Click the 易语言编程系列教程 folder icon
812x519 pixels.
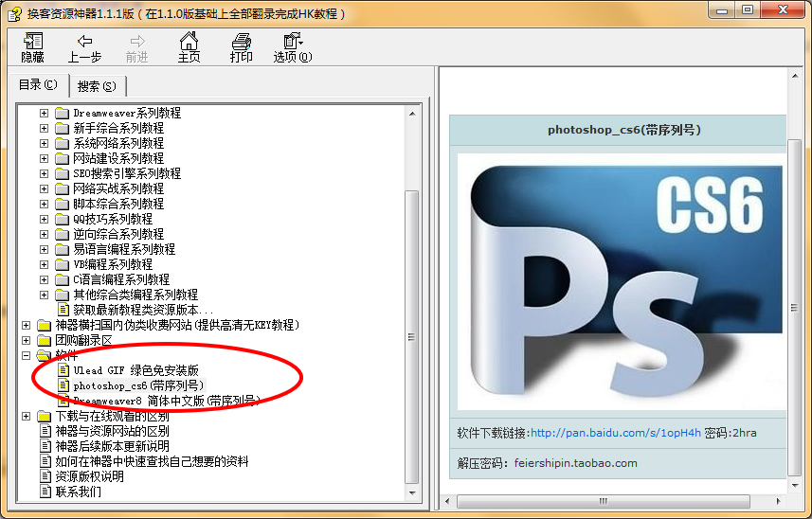click(63, 249)
